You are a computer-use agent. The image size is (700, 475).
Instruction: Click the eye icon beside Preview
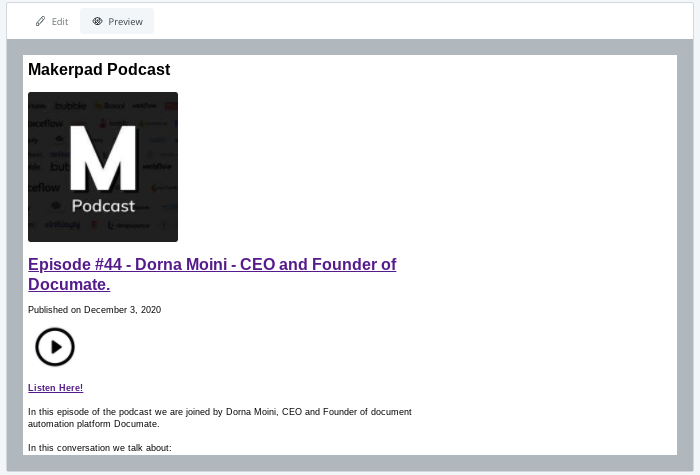click(97, 21)
